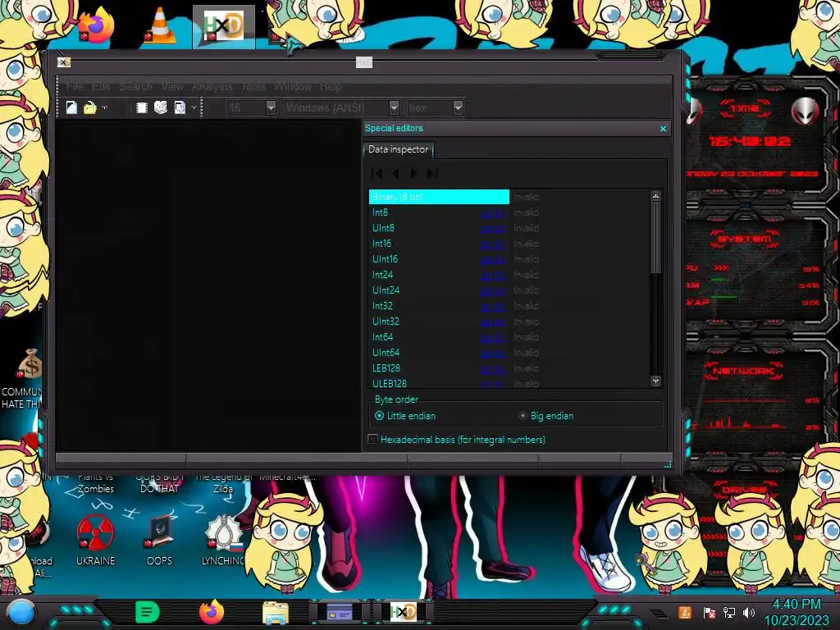Open the Search menu

click(135, 87)
